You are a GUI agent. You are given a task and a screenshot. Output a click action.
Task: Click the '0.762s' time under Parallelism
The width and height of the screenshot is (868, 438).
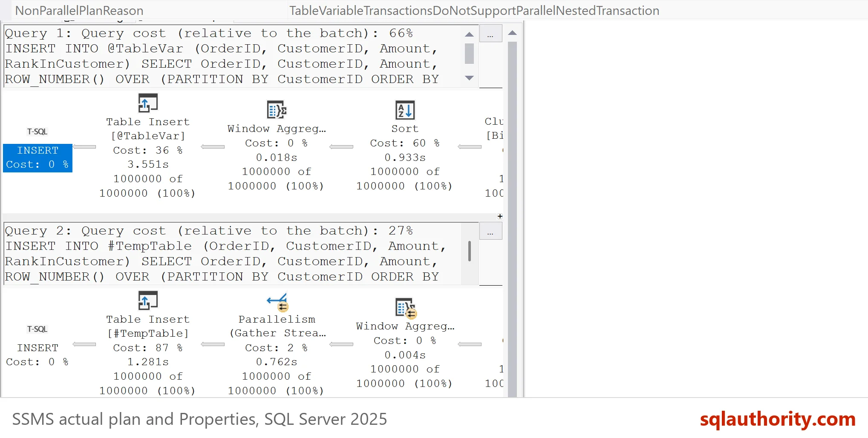click(277, 362)
